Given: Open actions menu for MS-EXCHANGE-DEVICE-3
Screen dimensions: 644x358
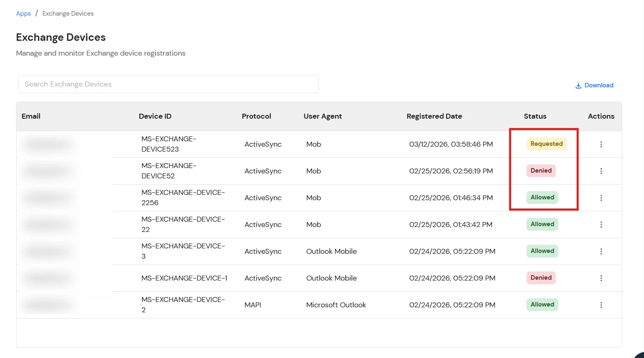Looking at the screenshot, I should (x=601, y=251).
